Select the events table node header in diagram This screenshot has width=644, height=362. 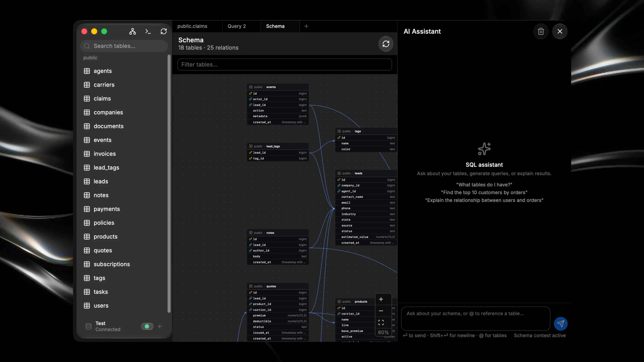[x=278, y=87]
